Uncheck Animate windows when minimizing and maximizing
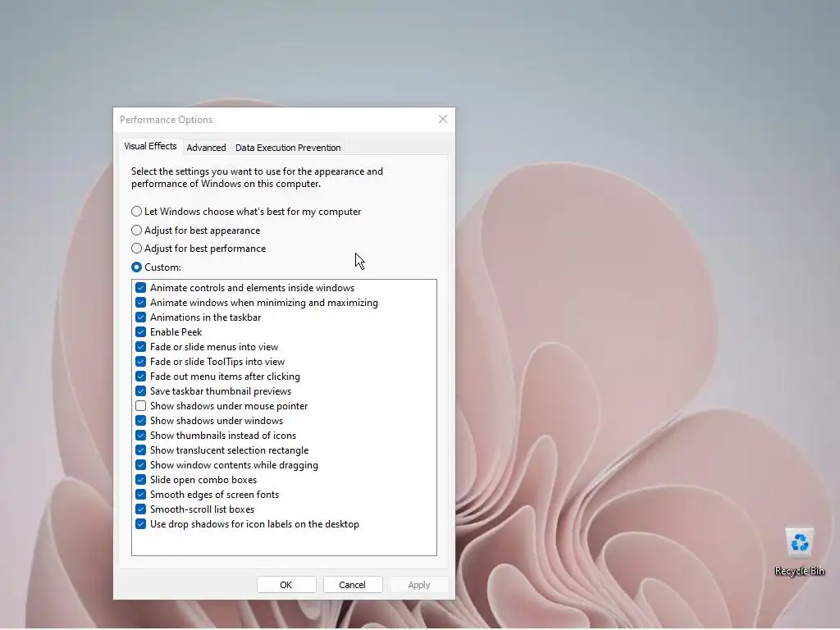This screenshot has width=840, height=630. click(x=140, y=303)
